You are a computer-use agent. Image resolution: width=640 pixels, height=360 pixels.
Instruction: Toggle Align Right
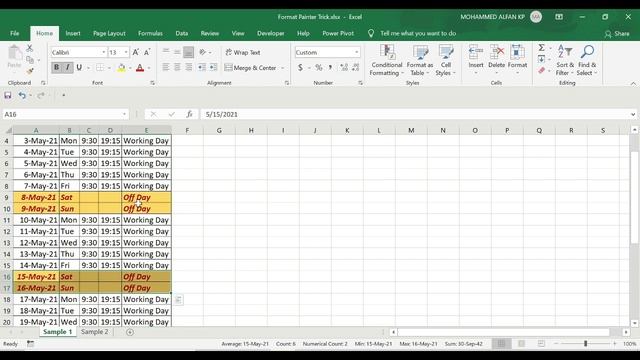(189, 67)
